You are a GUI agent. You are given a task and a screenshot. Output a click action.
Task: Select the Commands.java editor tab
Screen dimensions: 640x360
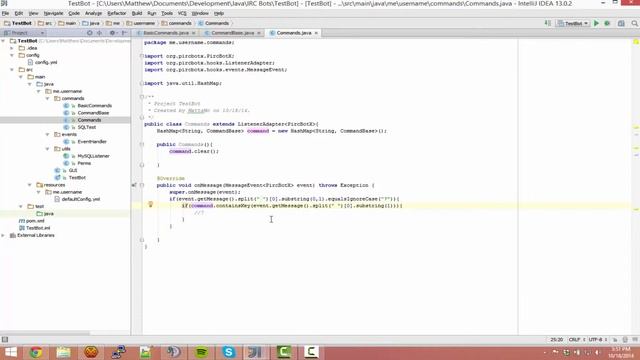point(294,33)
